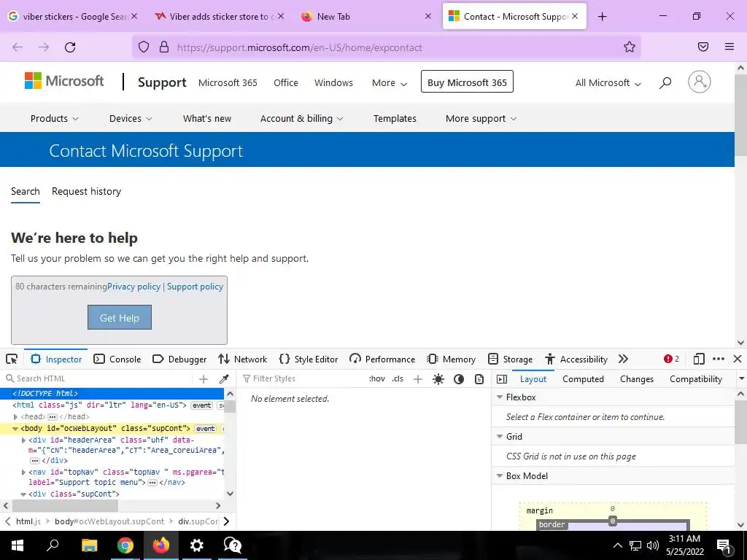This screenshot has height=560, width=747.
Task: Open the Devices dropdown menu
Action: [131, 119]
